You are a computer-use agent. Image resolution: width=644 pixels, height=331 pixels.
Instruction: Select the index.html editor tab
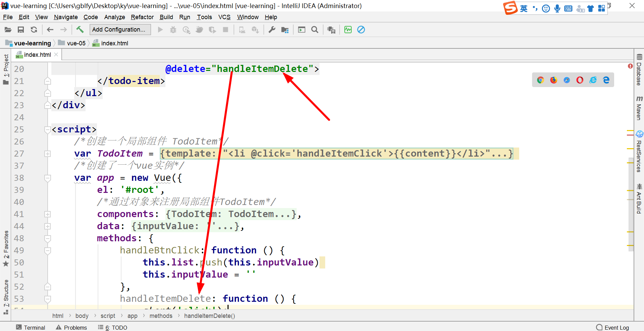(37, 55)
